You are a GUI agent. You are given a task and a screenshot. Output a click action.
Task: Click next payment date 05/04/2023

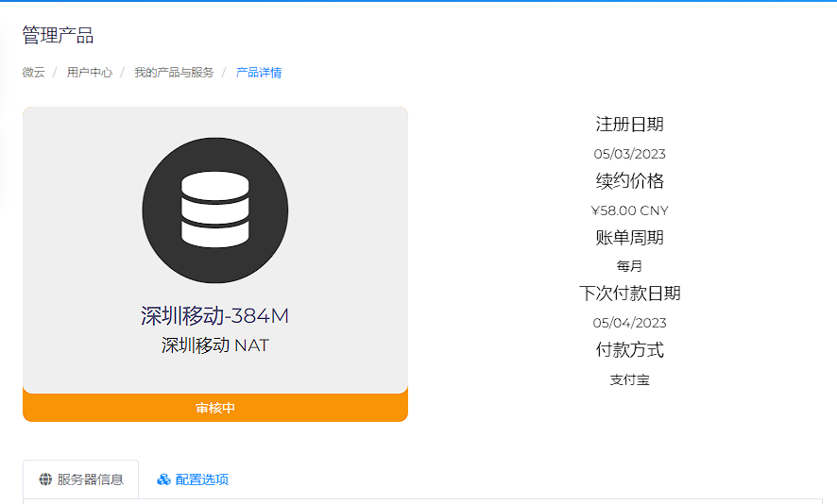coord(630,323)
